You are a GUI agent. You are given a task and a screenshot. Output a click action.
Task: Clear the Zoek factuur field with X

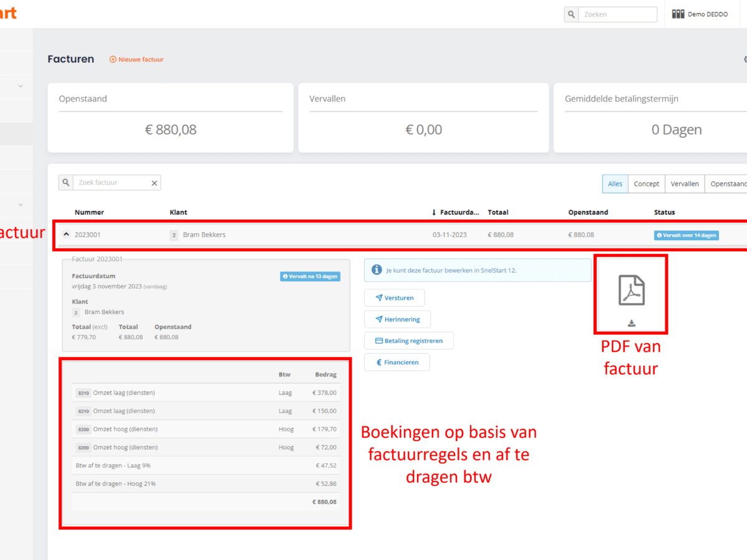coord(154,183)
